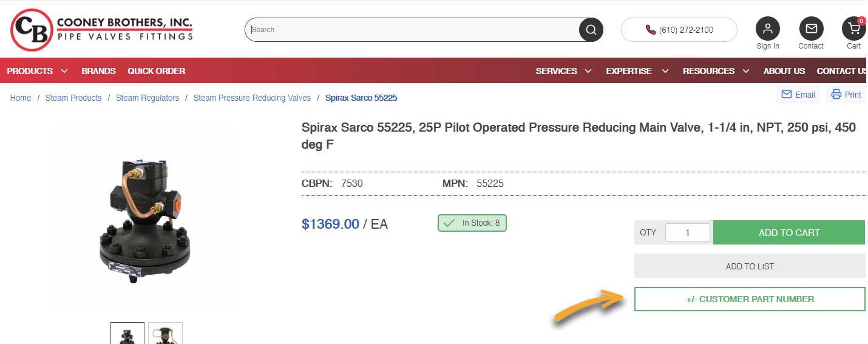Call the (610) 272-2100 phone button

(x=679, y=30)
